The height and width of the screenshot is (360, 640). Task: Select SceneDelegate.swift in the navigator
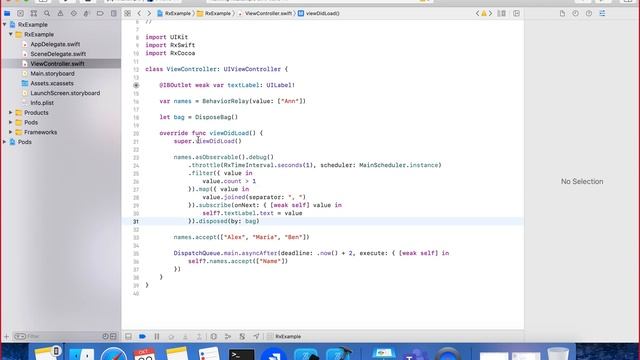click(58, 54)
